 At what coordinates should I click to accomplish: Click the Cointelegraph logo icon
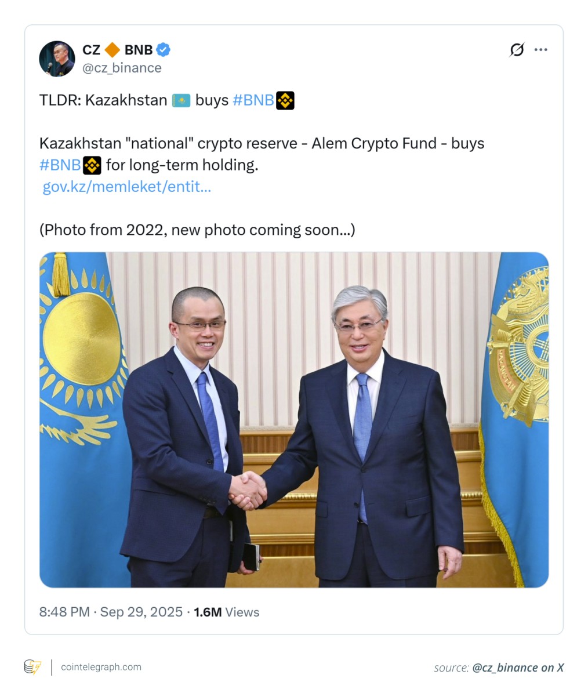[x=33, y=667]
